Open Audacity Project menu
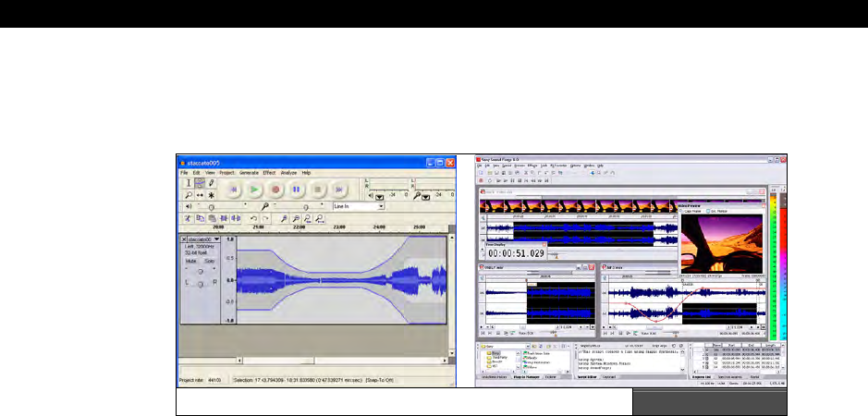Viewport: 868px width, 416px height. coord(227,173)
